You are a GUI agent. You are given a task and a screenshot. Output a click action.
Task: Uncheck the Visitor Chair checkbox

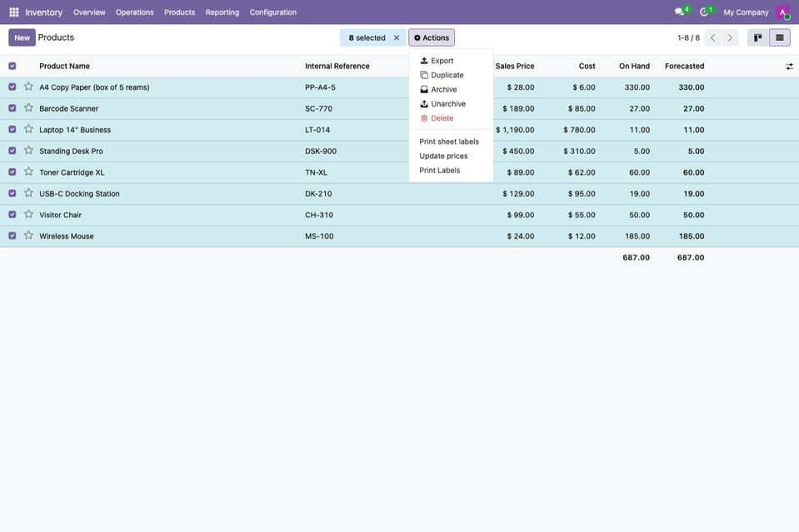pos(12,215)
